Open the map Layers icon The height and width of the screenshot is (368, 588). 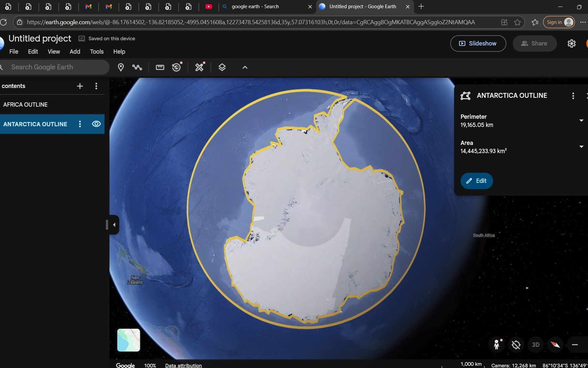(222, 67)
